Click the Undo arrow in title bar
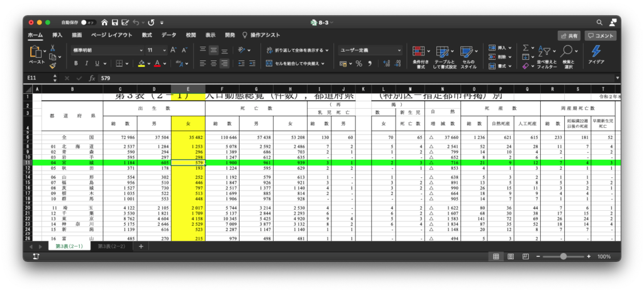This screenshot has width=644, height=292. [136, 22]
